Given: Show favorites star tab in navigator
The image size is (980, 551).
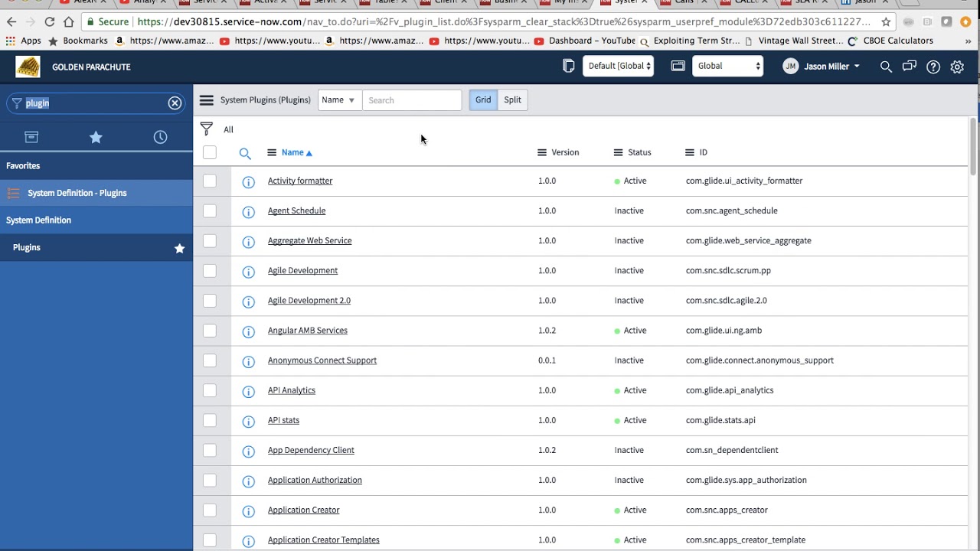Looking at the screenshot, I should click(x=96, y=137).
